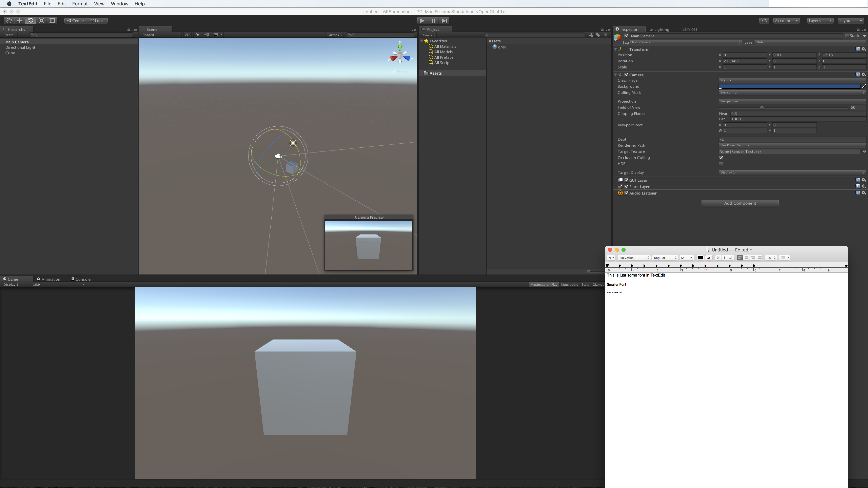The image size is (868, 488).
Task: Click the Add Component button
Action: 740,203
